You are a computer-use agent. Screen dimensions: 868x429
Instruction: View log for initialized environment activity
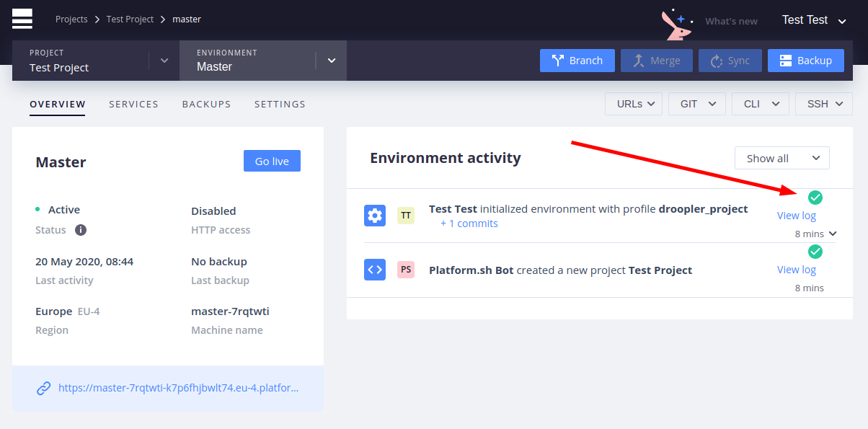(x=797, y=215)
